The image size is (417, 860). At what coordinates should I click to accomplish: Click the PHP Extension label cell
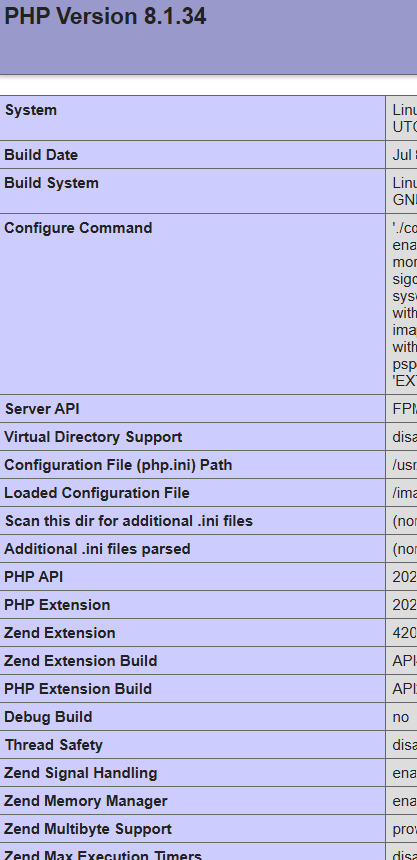point(193,604)
